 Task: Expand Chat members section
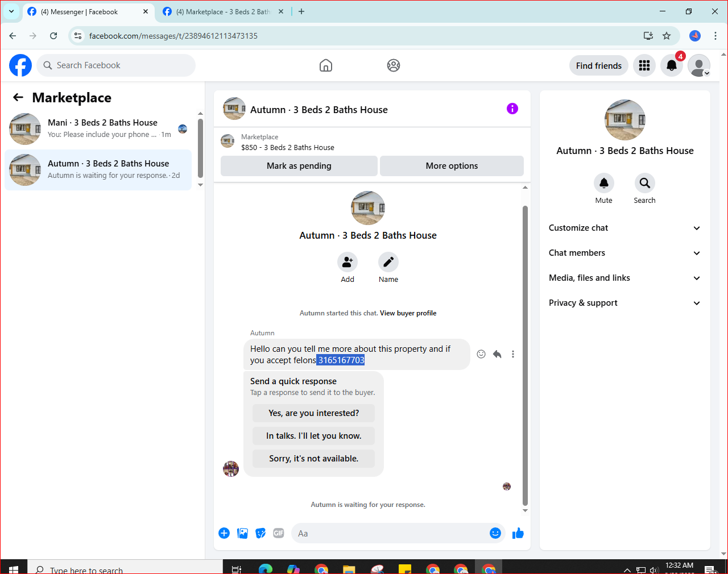coord(624,253)
